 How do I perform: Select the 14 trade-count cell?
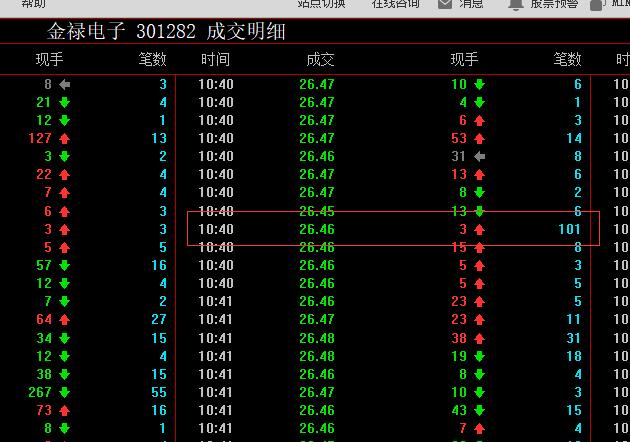pos(574,138)
